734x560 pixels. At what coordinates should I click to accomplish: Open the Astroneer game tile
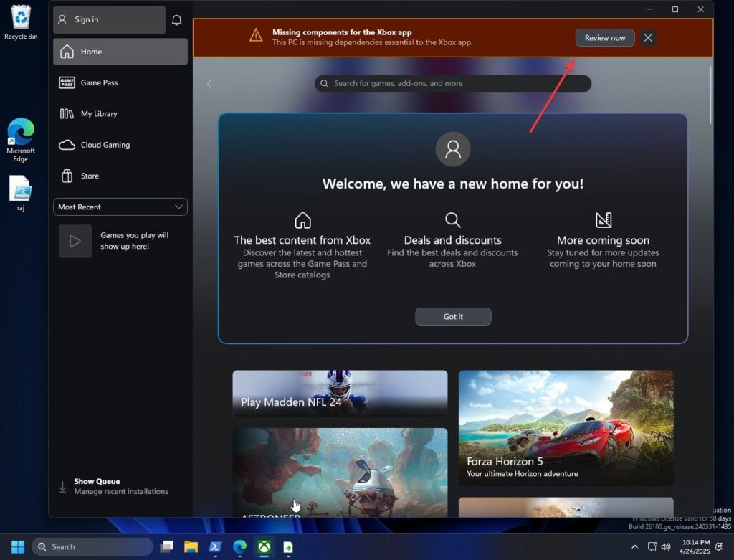(340, 473)
